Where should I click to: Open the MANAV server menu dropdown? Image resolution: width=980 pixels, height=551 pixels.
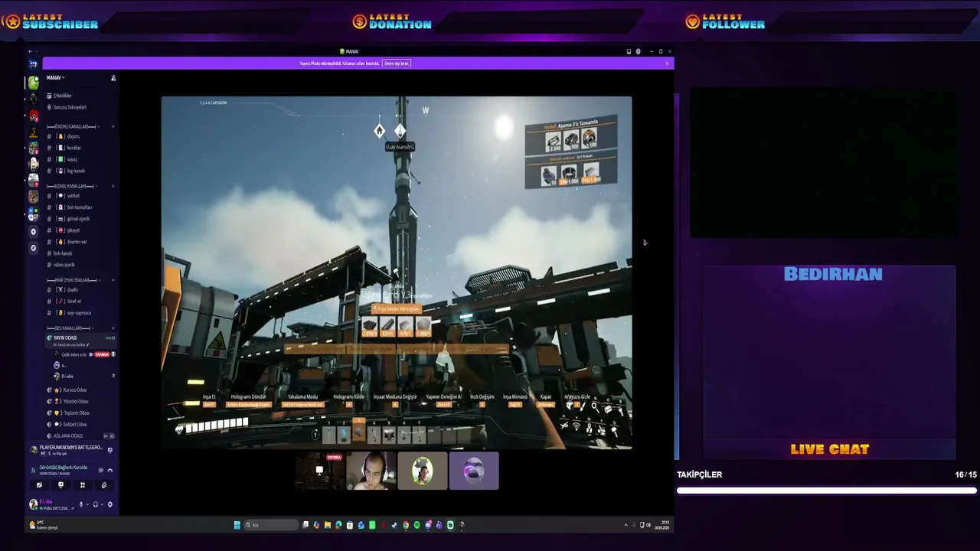click(55, 77)
